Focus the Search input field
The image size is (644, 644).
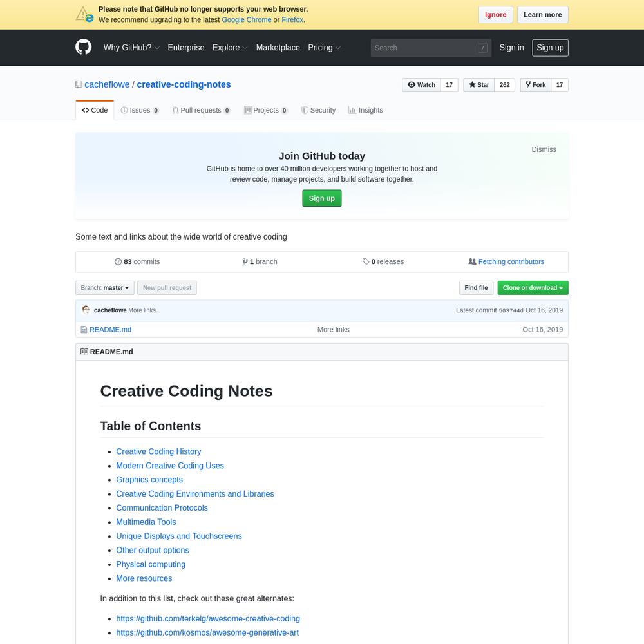431,48
